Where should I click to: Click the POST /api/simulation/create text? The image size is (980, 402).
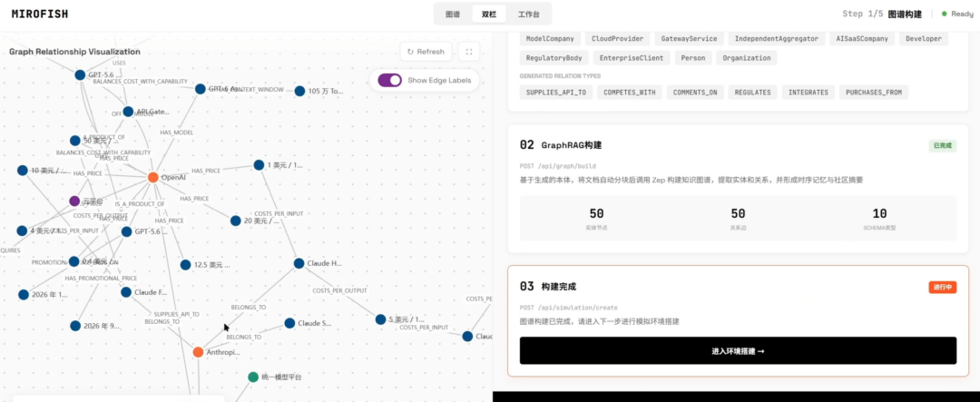tap(569, 308)
